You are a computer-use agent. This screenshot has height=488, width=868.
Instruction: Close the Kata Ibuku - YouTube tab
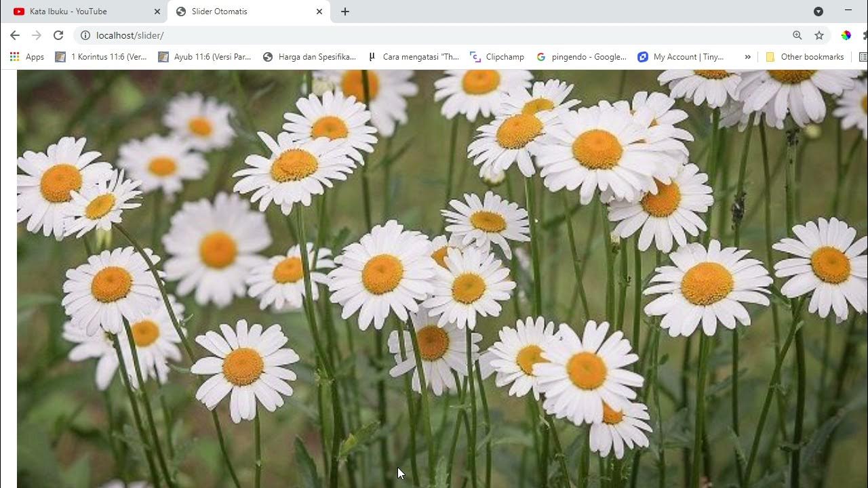tap(157, 12)
